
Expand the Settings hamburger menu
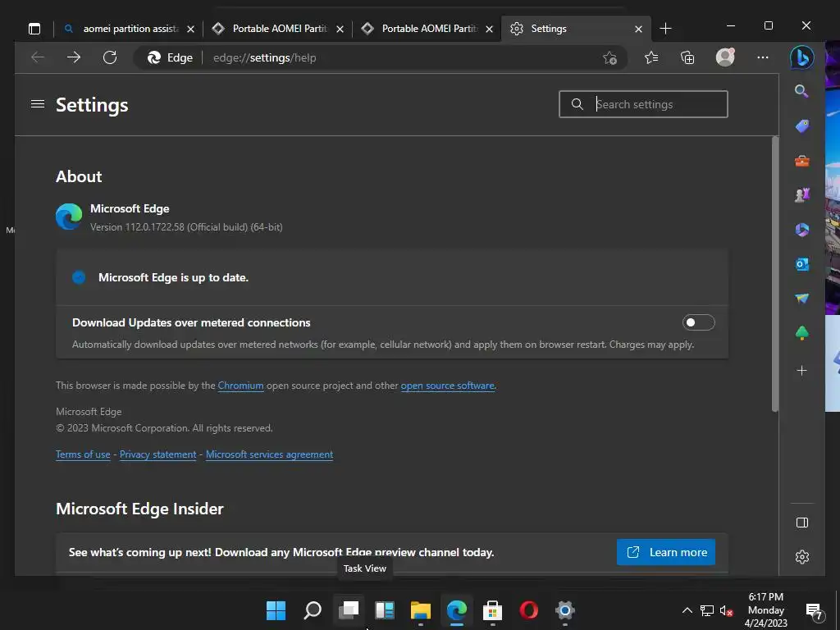tap(38, 104)
